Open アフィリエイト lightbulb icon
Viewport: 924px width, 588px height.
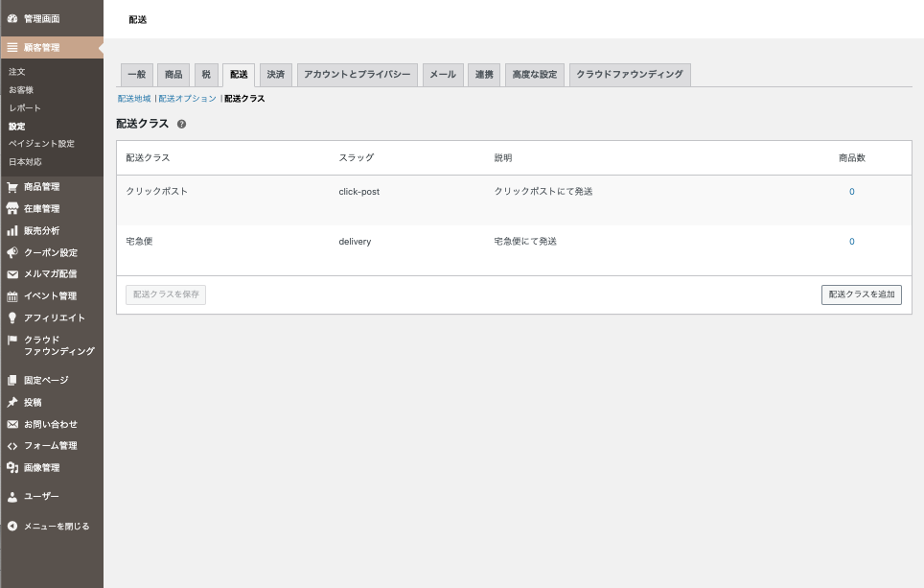tap(12, 318)
